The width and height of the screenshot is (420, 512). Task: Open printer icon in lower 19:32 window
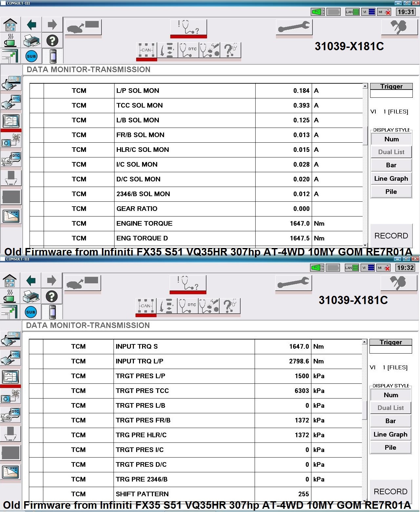[x=31, y=297]
